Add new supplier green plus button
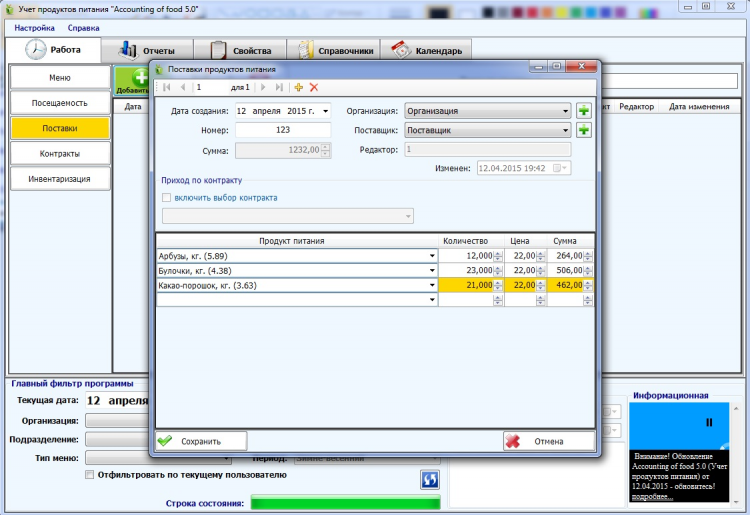The image size is (750, 515). point(584,130)
